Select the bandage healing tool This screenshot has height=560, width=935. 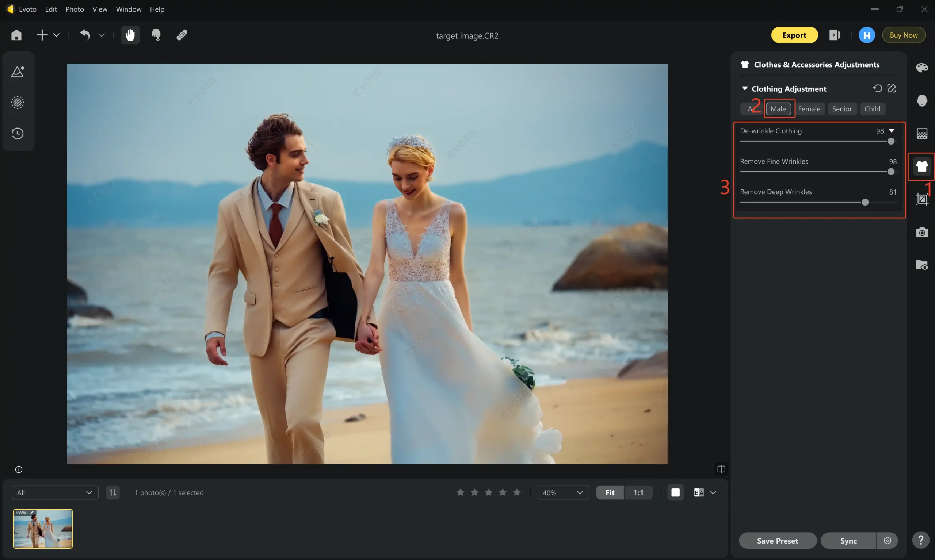click(182, 35)
